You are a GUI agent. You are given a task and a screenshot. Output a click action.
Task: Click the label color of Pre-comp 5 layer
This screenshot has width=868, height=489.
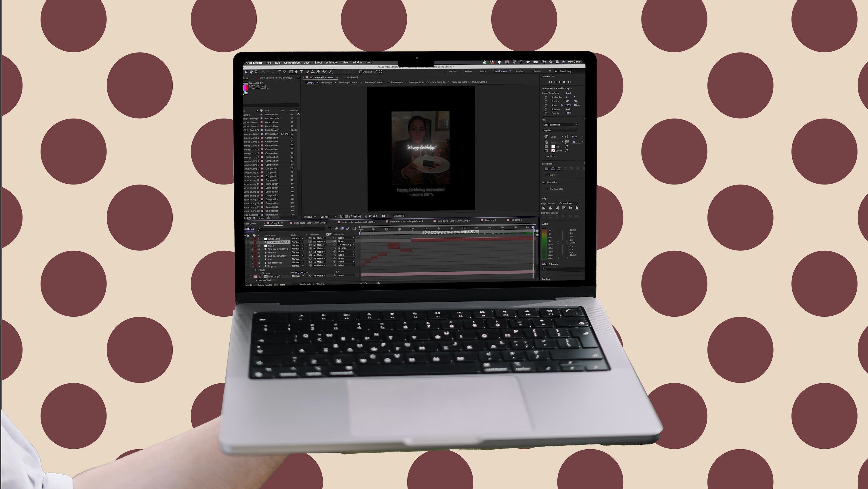click(x=255, y=277)
